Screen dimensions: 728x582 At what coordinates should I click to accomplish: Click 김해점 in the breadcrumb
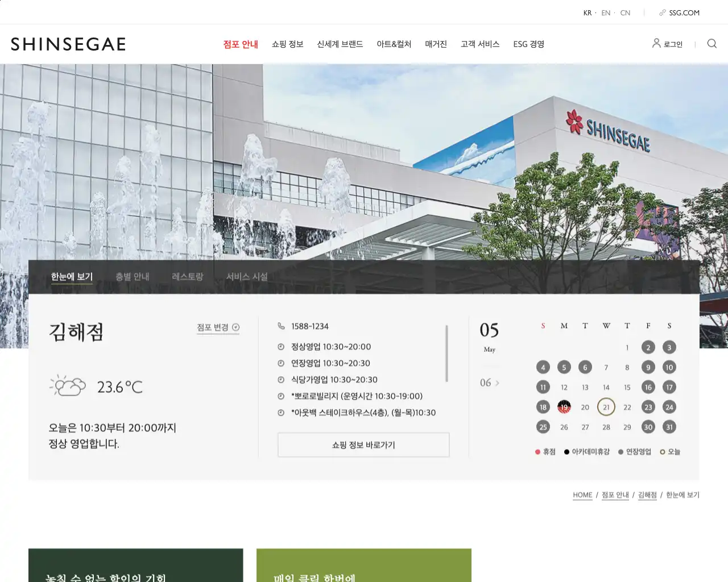[647, 495]
